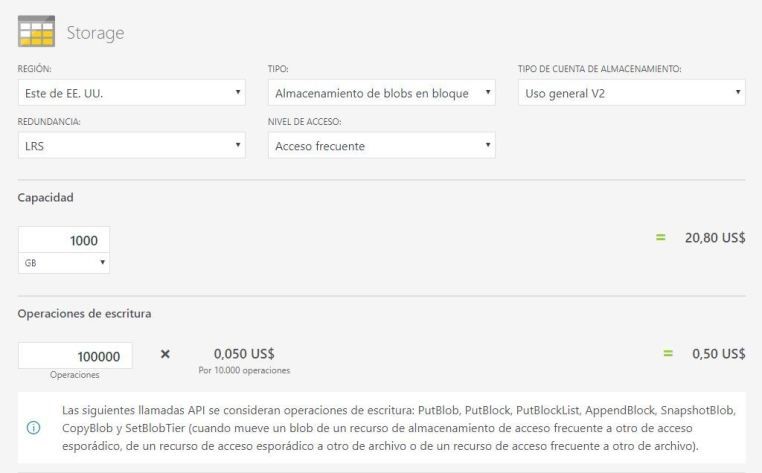Click the write operations field showing 100000
This screenshot has height=473, width=762.
coord(75,356)
